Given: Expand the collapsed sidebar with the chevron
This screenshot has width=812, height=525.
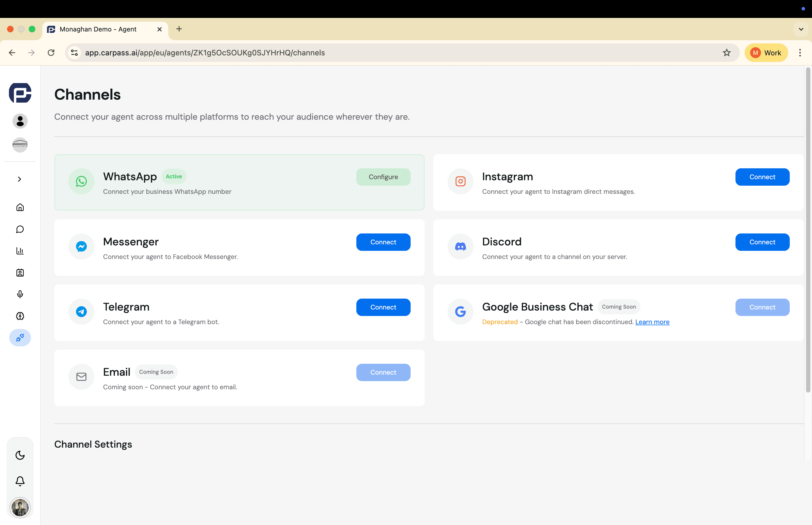Looking at the screenshot, I should [20, 179].
